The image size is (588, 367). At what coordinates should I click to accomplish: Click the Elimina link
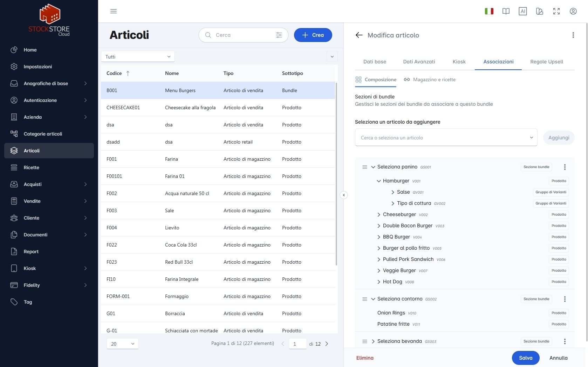[x=365, y=358]
